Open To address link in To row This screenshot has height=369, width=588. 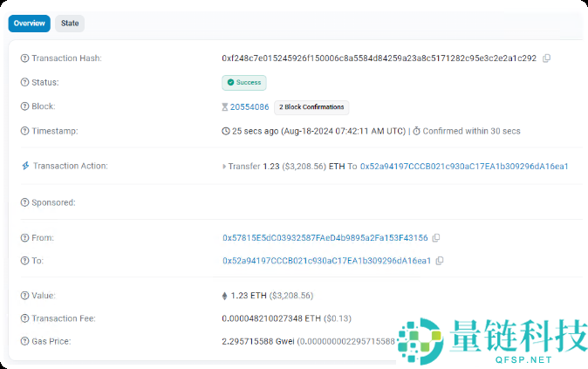326,261
